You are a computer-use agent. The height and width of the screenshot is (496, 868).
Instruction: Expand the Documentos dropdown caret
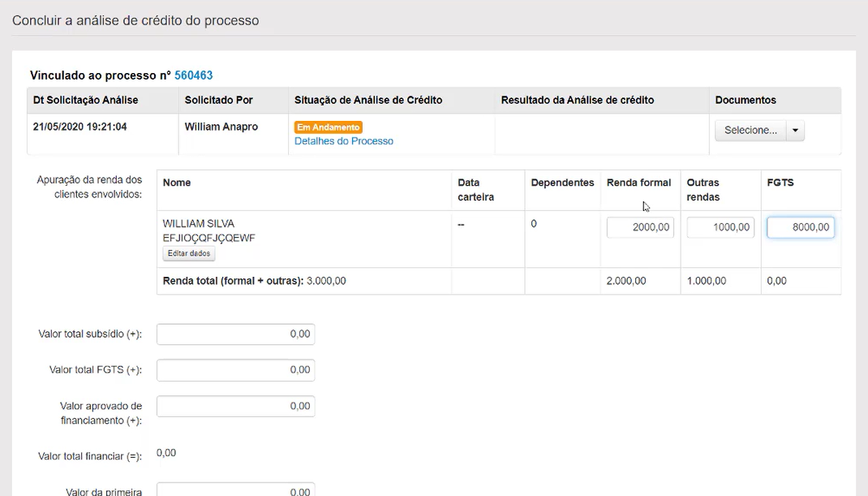(795, 130)
